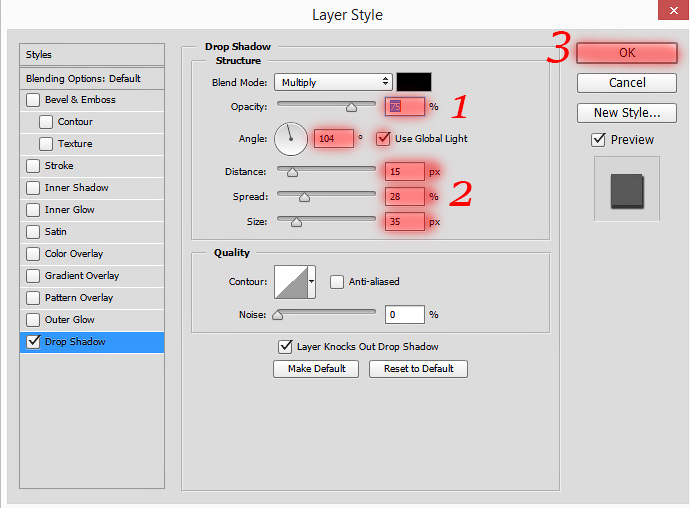Screen dimensions: 690x508
Task: Uncheck the Drop Shadow checkbox
Action: pyautogui.click(x=33, y=342)
